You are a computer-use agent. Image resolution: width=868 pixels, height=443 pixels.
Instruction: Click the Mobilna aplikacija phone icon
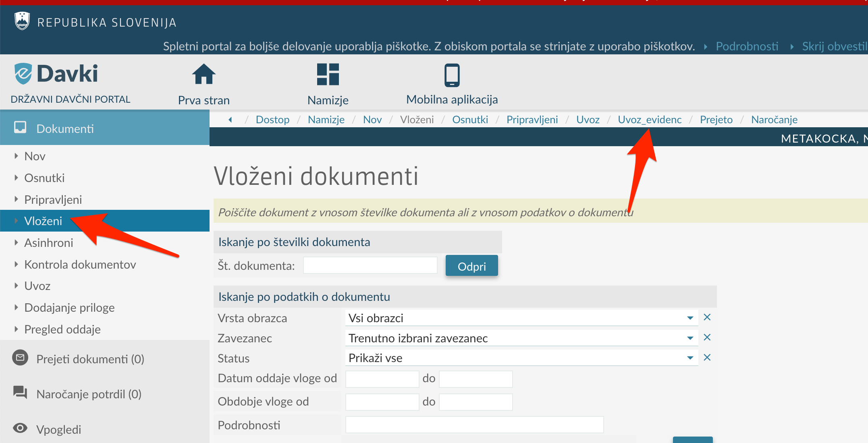[452, 75]
